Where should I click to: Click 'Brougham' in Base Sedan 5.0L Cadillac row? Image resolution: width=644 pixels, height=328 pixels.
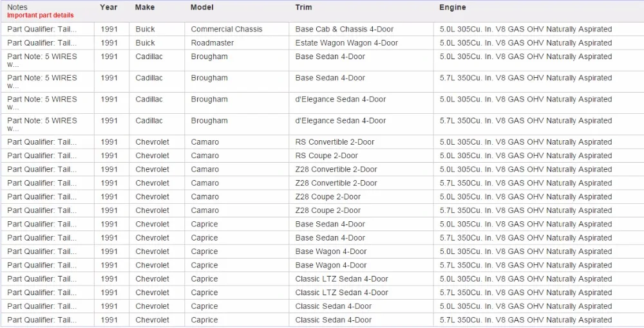(209, 57)
